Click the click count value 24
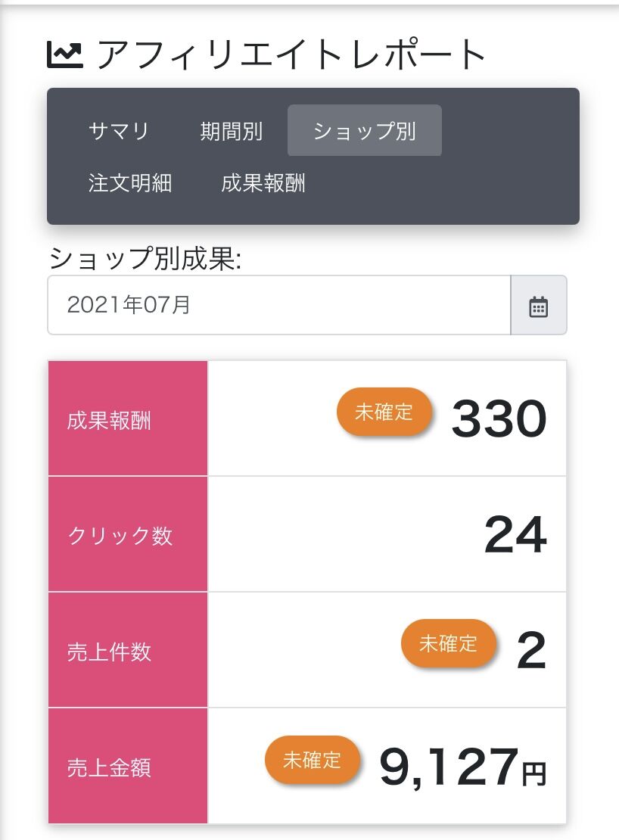Screen dimensions: 619x840 pos(515,535)
